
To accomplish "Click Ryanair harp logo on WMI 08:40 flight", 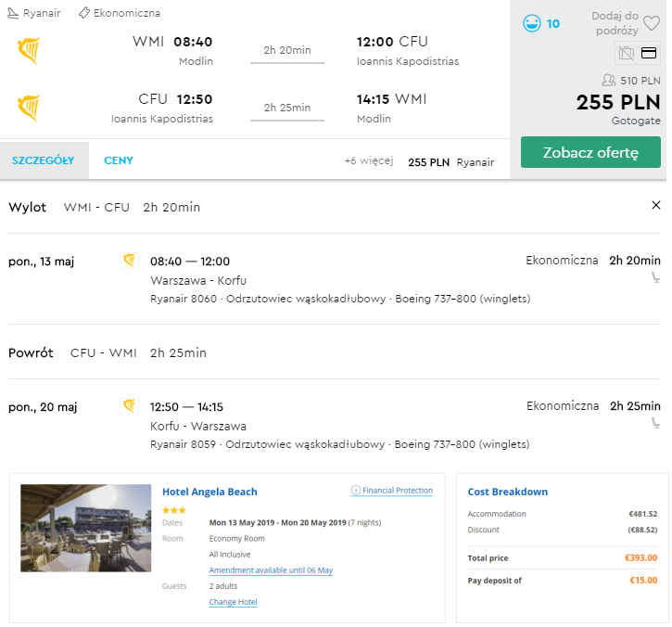I will coord(29,51).
